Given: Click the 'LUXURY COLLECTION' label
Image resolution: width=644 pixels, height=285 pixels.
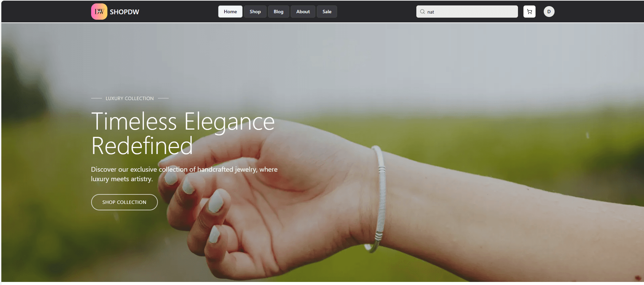Looking at the screenshot, I should tap(130, 98).
